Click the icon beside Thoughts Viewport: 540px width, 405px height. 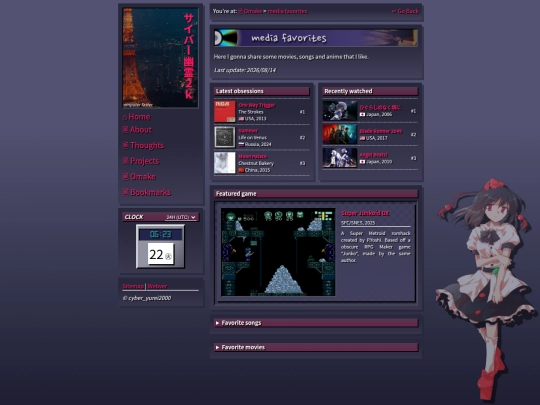tap(125, 145)
